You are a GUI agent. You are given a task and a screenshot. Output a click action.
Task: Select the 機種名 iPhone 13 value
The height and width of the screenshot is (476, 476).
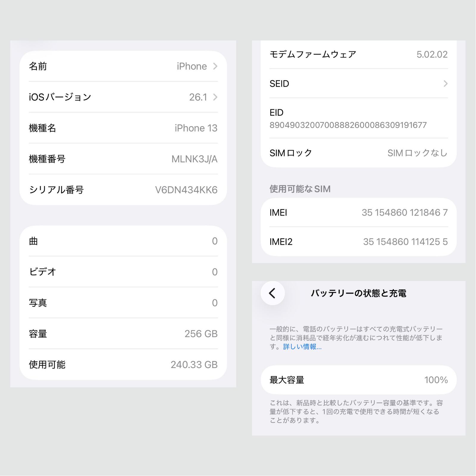[196, 128]
